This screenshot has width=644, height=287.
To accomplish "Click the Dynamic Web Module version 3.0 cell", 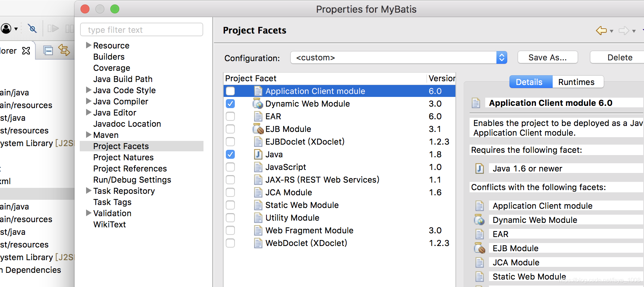I will (x=435, y=104).
